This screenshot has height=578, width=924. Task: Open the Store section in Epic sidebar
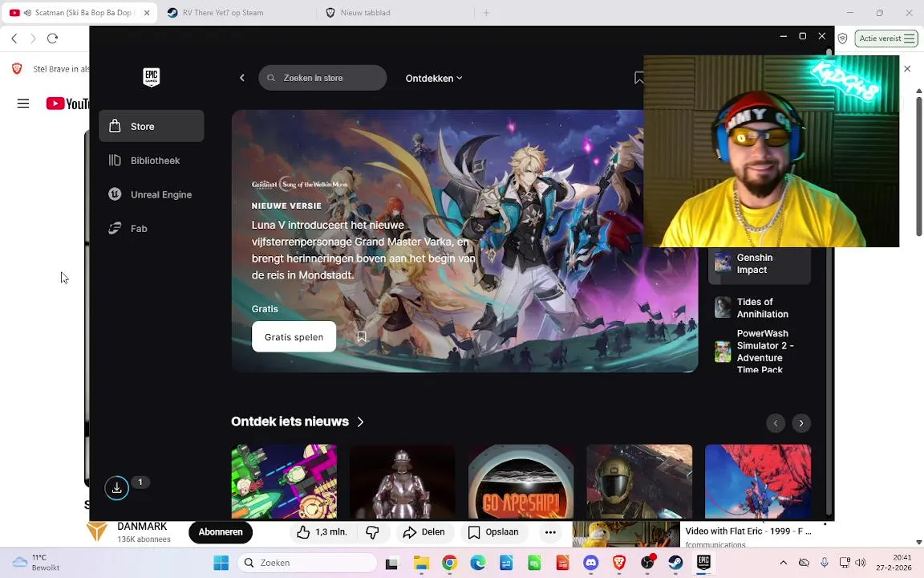[152, 126]
